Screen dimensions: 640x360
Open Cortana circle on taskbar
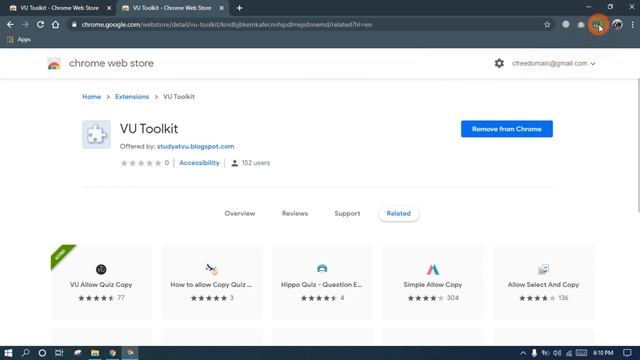point(42,353)
